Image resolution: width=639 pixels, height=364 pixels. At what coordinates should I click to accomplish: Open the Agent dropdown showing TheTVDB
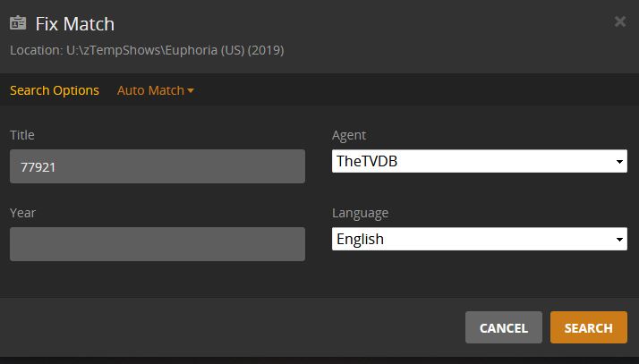(x=479, y=161)
